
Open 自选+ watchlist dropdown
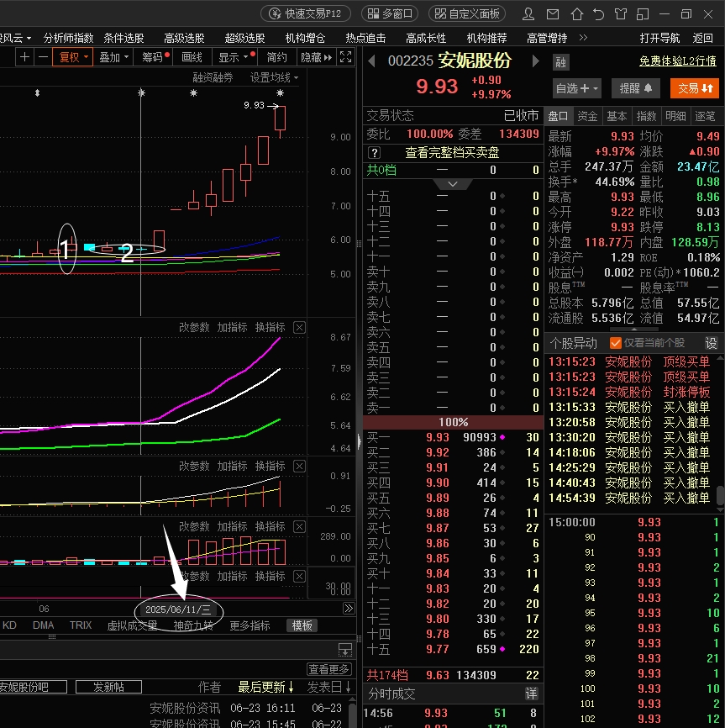577,88
